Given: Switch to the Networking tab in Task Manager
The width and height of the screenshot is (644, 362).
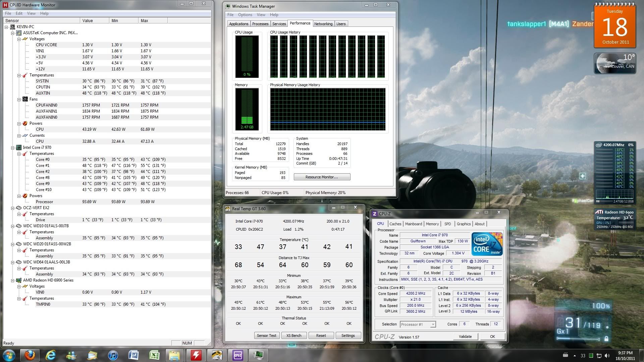Looking at the screenshot, I should 323,24.
